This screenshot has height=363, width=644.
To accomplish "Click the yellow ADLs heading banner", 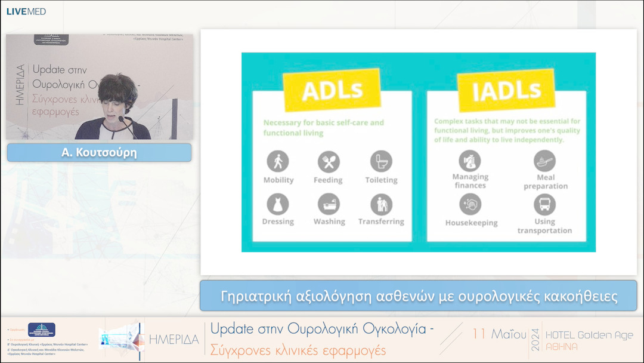I will [x=332, y=91].
